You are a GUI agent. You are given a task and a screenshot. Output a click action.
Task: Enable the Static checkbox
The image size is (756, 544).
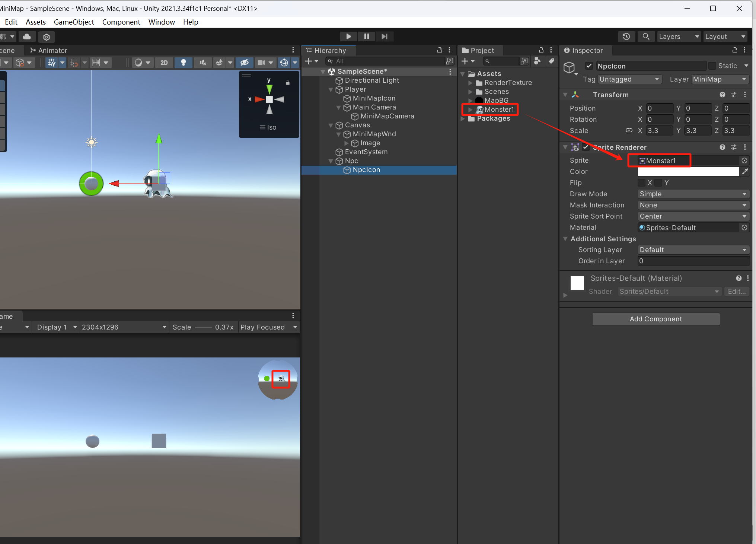pyautogui.click(x=712, y=66)
